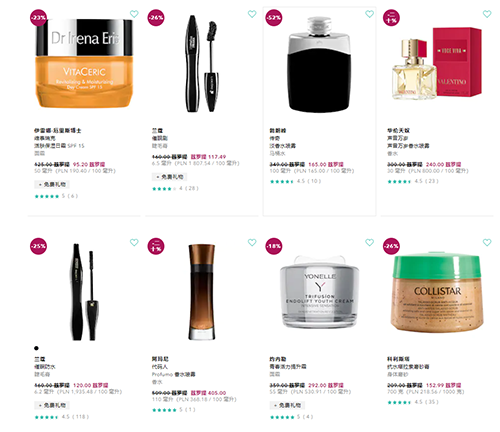Open Valentino Voce Viva product image
This screenshot has width=500, height=432.
[437, 63]
